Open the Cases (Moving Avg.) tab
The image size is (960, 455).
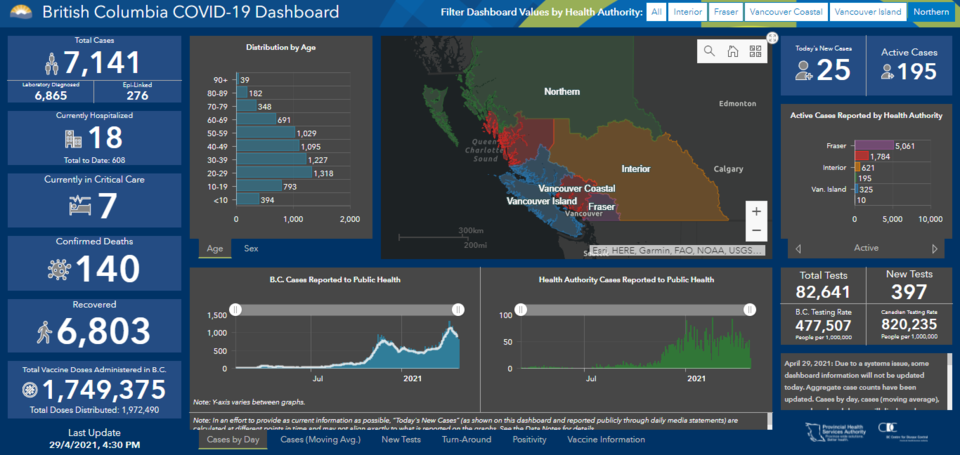point(320,440)
